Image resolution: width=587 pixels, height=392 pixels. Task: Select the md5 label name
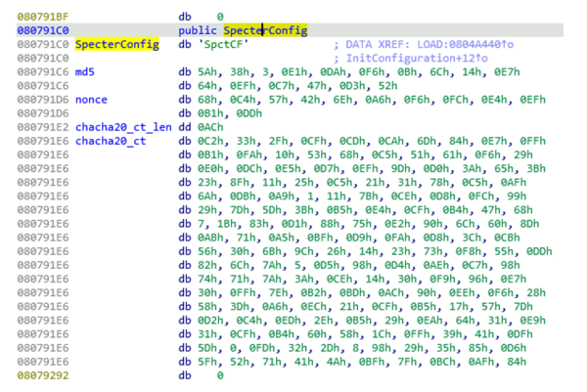coord(85,72)
